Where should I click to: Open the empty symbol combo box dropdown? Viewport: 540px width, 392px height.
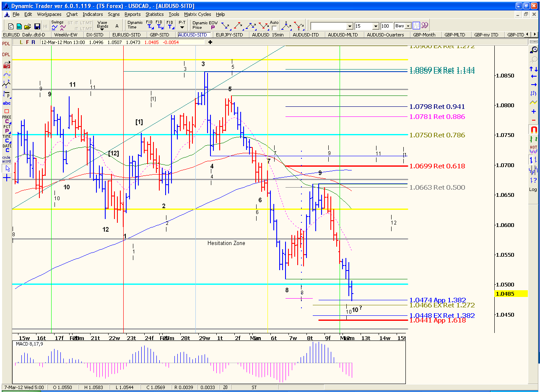pyautogui.click(x=349, y=26)
